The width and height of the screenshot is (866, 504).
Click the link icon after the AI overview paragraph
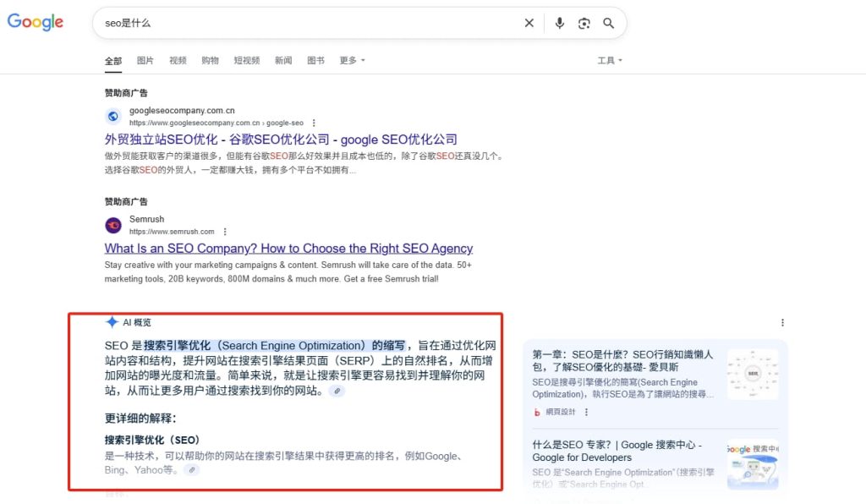(x=336, y=392)
